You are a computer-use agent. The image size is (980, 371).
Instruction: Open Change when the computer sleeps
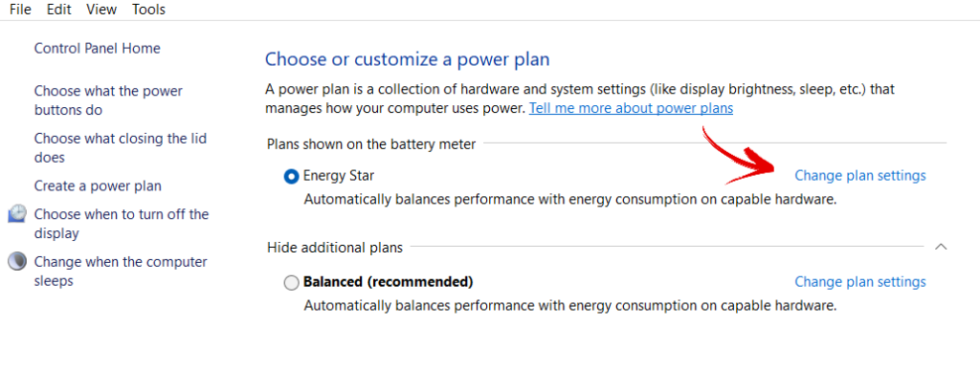pyautogui.click(x=121, y=271)
